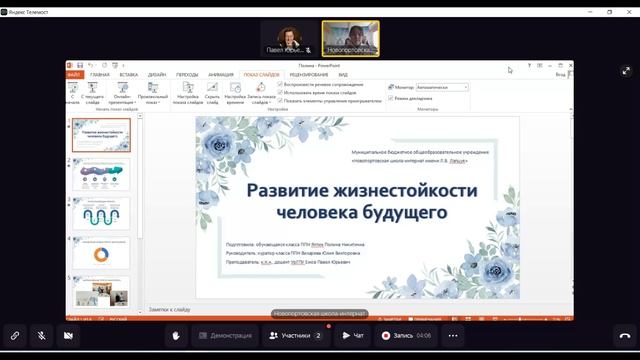This screenshot has height=360, width=640.
Task: Open Произвольный показ dropdown
Action: click(x=153, y=93)
